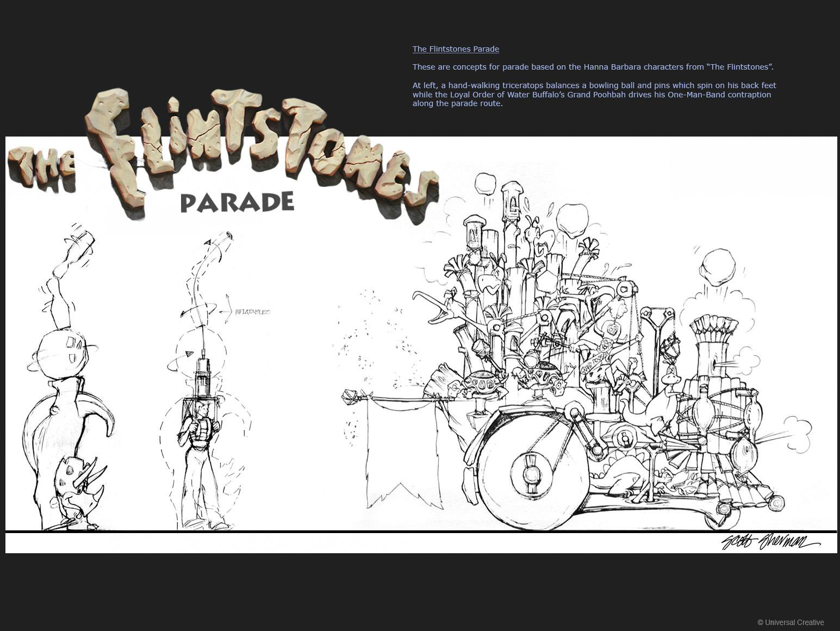Select the performer with backpack inflatable sketch
The height and width of the screenshot is (631, 840).
coord(206,381)
